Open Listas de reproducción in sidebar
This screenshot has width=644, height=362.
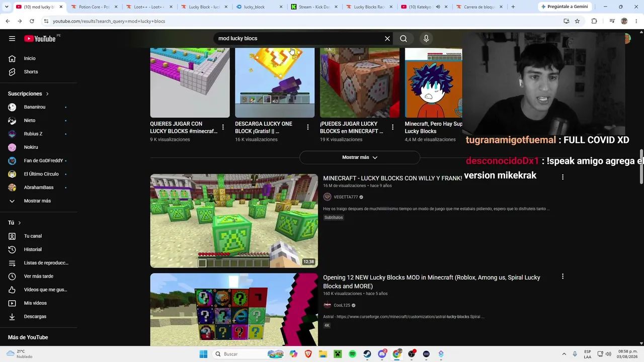click(38, 263)
